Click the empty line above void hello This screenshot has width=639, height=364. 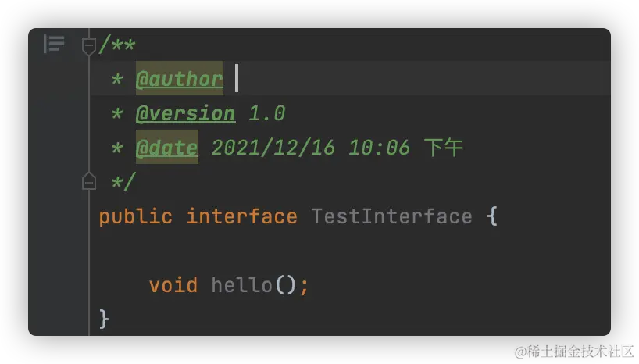tap(312, 251)
